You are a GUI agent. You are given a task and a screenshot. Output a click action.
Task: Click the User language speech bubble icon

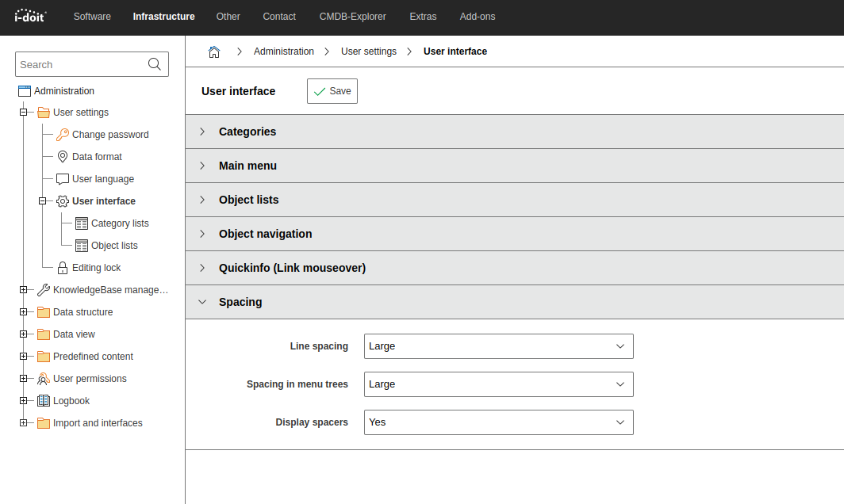click(63, 179)
